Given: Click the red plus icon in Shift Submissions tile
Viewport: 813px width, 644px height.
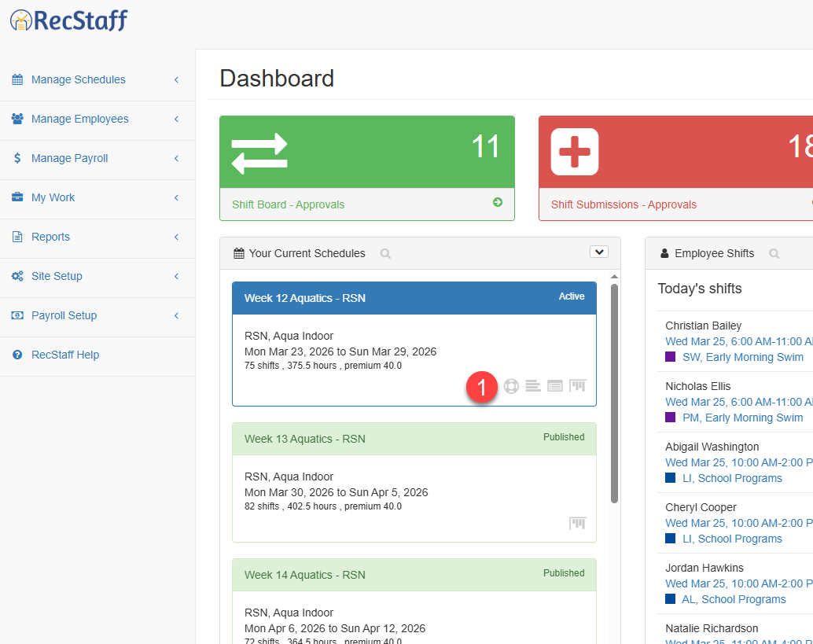Looking at the screenshot, I should click(575, 152).
